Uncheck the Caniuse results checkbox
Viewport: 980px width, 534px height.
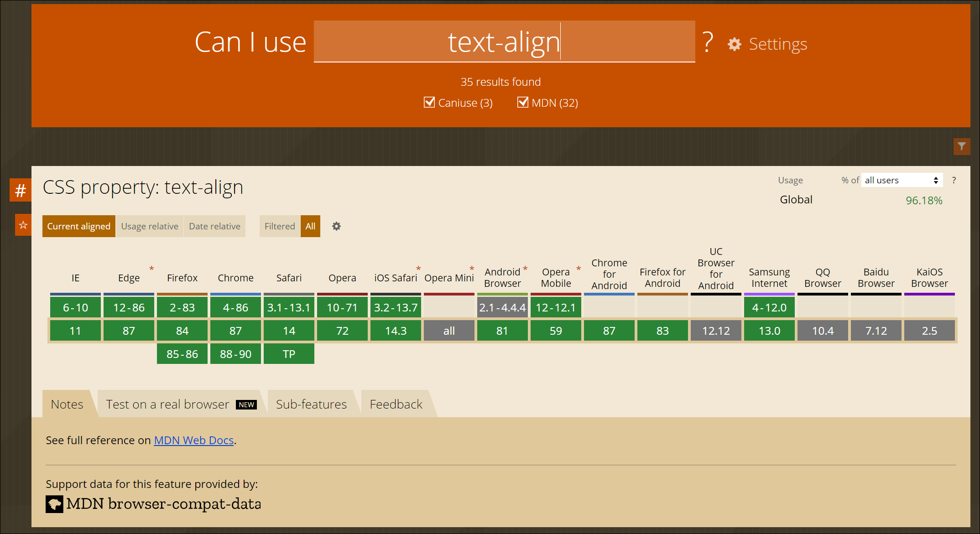point(429,102)
